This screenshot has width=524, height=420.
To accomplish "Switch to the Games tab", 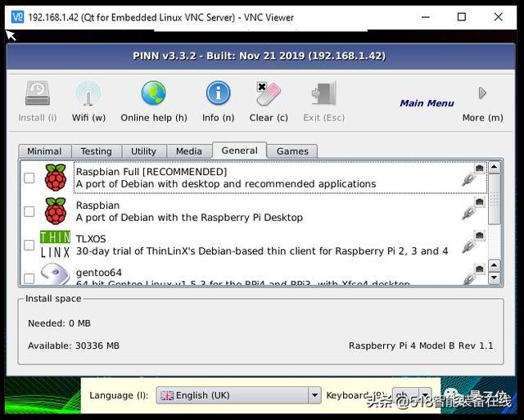I will [292, 151].
